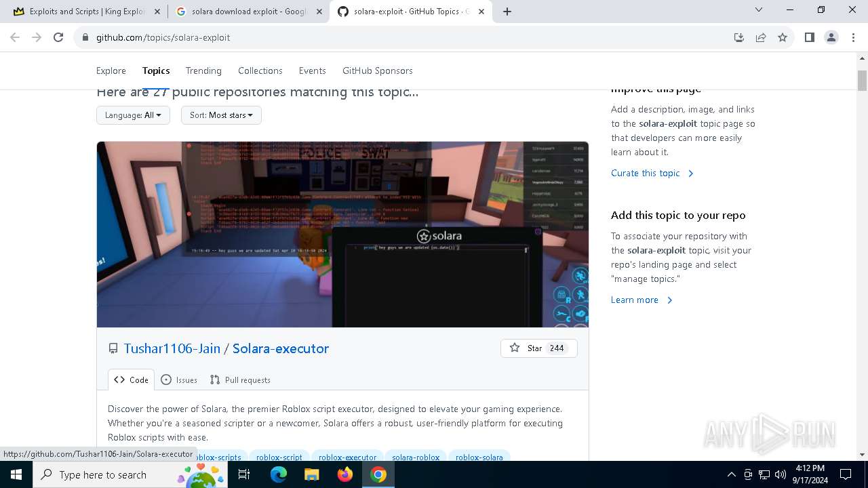Click the Chrome taskbar icon

(378, 474)
